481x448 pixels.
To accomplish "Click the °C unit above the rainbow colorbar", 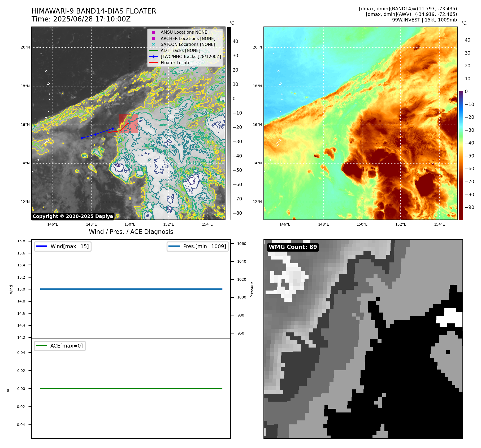I will (464, 23).
